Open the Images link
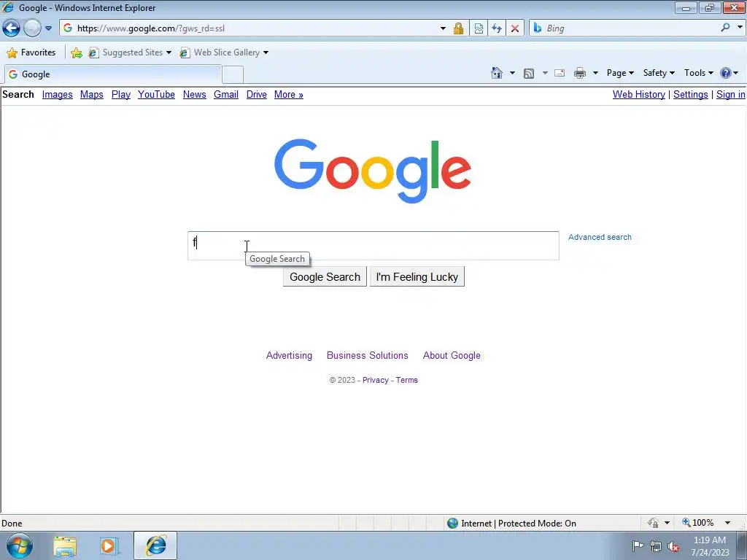747x560 pixels. point(57,94)
